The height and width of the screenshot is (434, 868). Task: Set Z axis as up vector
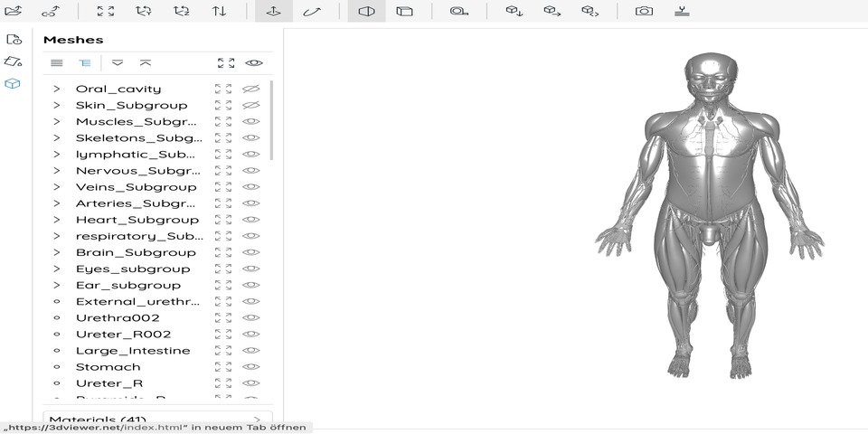pos(182,11)
